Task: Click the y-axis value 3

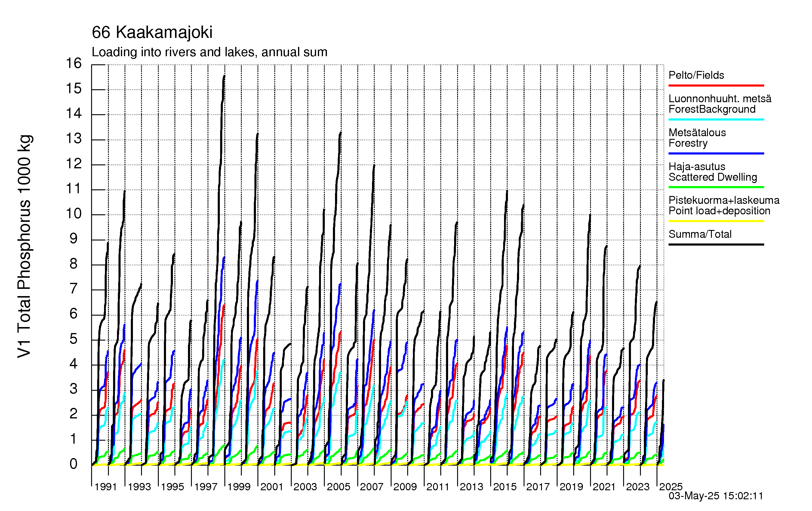Action: pos(74,389)
